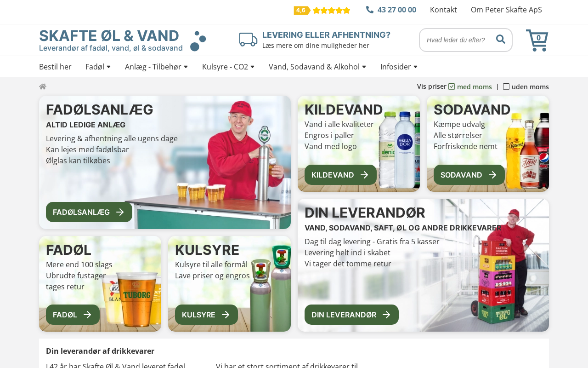588x368 pixels.
Task: Open the five-star rating badge
Action: [x=322, y=10]
